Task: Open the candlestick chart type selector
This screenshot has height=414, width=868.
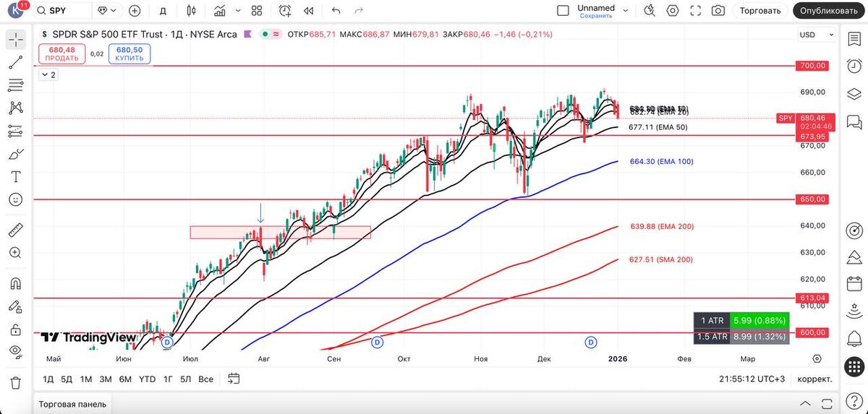Action: [x=191, y=11]
